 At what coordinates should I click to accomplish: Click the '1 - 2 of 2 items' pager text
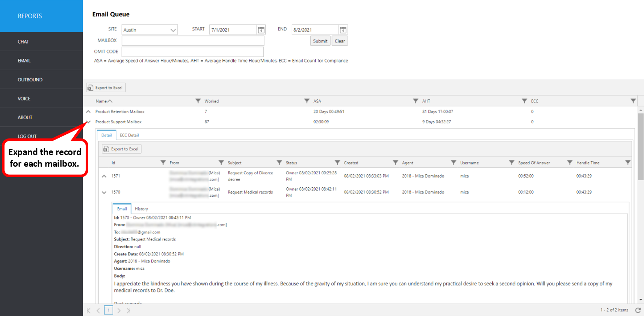pyautogui.click(x=614, y=310)
